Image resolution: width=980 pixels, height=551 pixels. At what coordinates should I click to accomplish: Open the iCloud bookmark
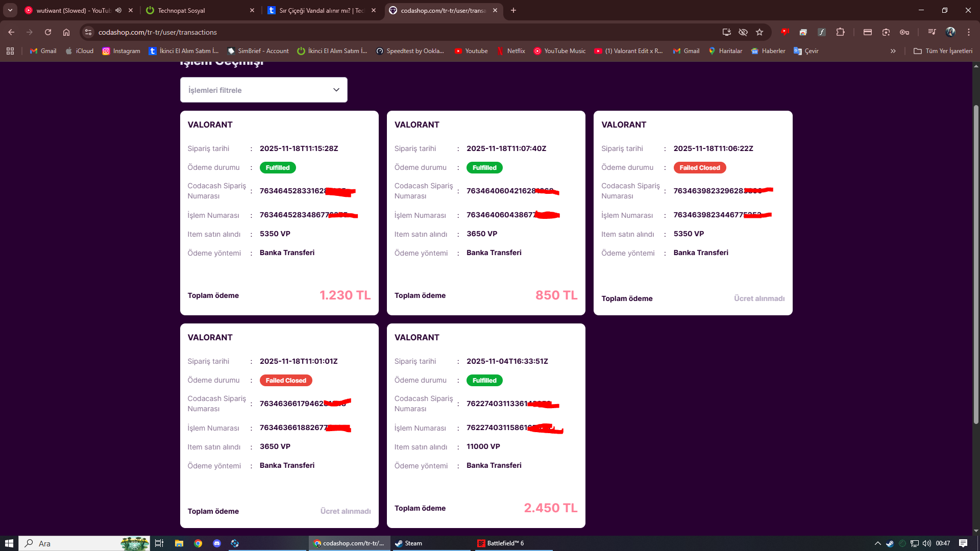point(80,51)
